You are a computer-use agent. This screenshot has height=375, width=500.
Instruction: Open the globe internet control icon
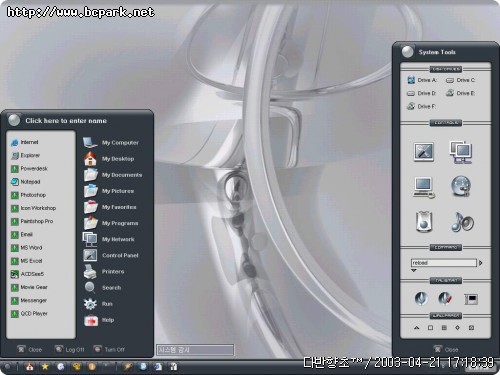click(461, 186)
